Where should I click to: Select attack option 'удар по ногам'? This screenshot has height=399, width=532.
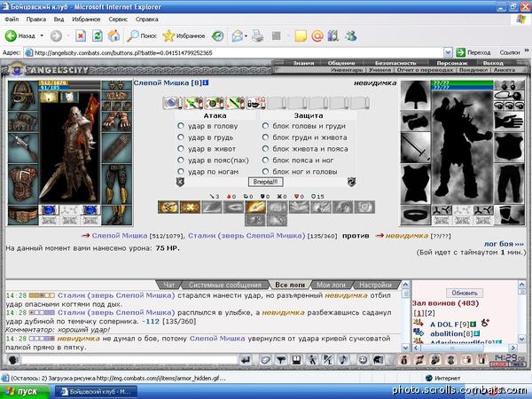[x=181, y=171]
